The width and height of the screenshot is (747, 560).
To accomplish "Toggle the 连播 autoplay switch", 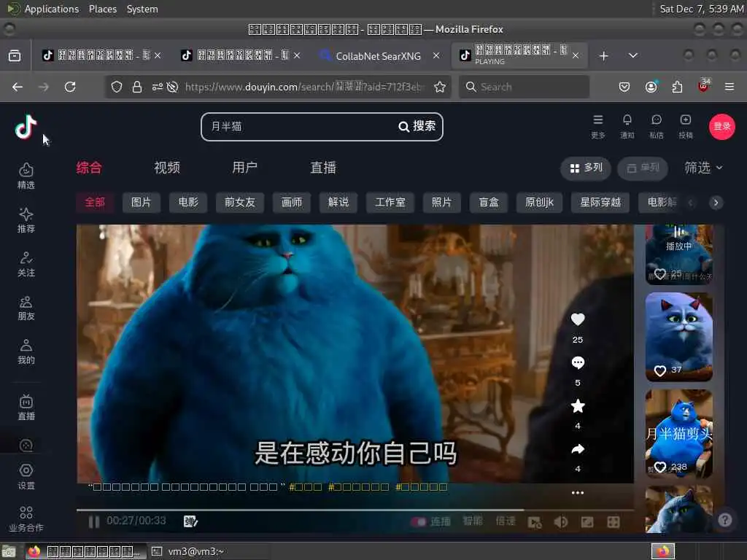I will 419,522.
